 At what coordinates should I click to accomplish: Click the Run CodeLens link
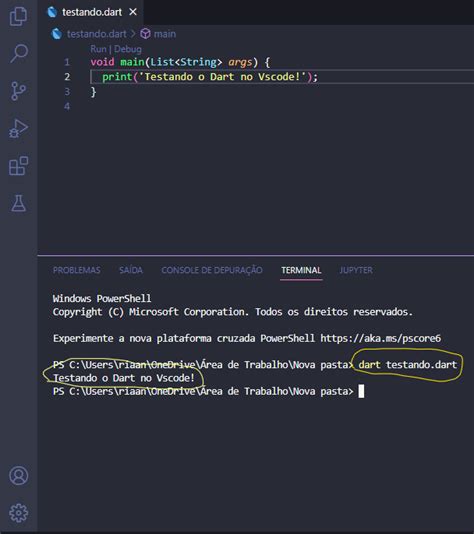coord(98,49)
